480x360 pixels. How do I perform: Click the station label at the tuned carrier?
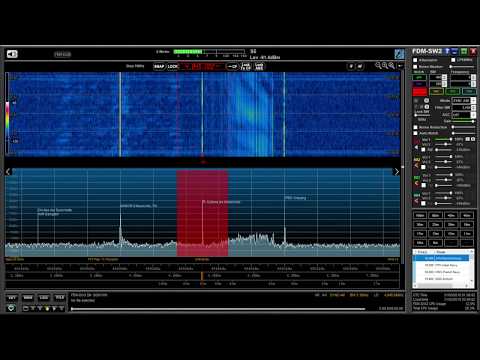(x=222, y=202)
